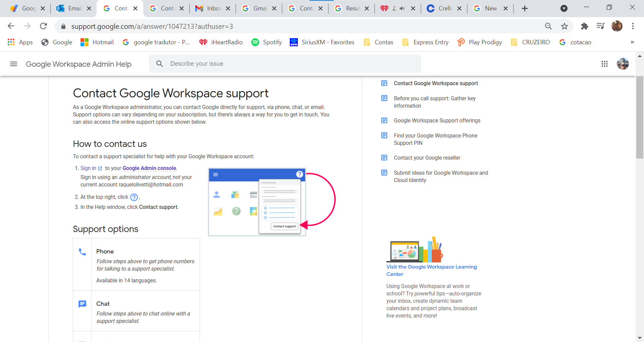
Task: Click the address bar URL
Action: pyautogui.click(x=152, y=26)
